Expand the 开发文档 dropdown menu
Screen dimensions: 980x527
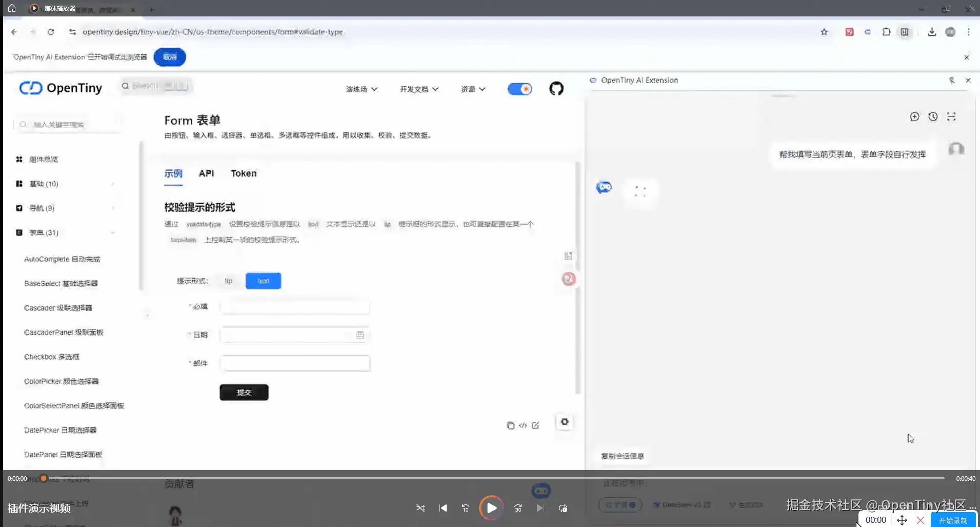[419, 89]
